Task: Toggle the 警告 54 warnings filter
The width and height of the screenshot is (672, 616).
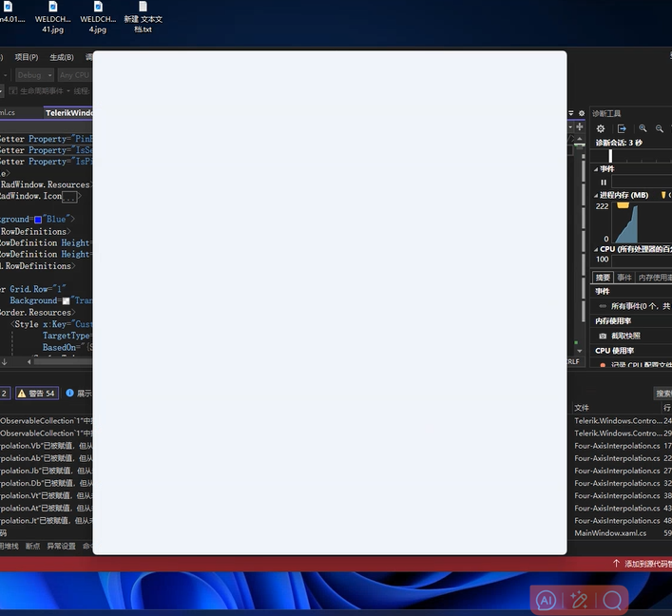Action: click(x=37, y=393)
